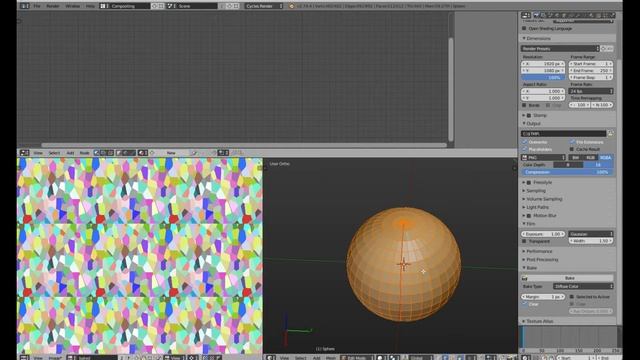Open the Render Presets dropdown

point(560,49)
